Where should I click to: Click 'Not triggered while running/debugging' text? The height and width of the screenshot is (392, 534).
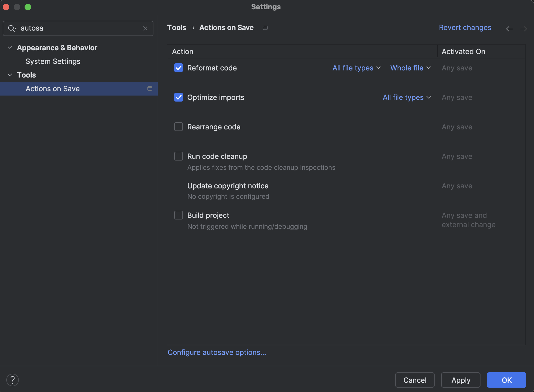247,226
